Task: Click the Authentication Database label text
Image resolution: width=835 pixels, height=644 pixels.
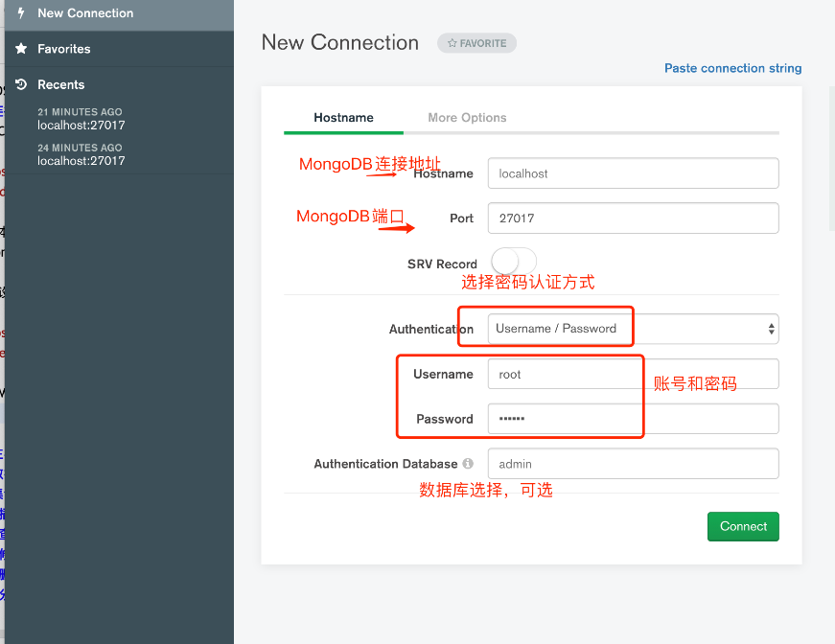Action: pyautogui.click(x=385, y=464)
